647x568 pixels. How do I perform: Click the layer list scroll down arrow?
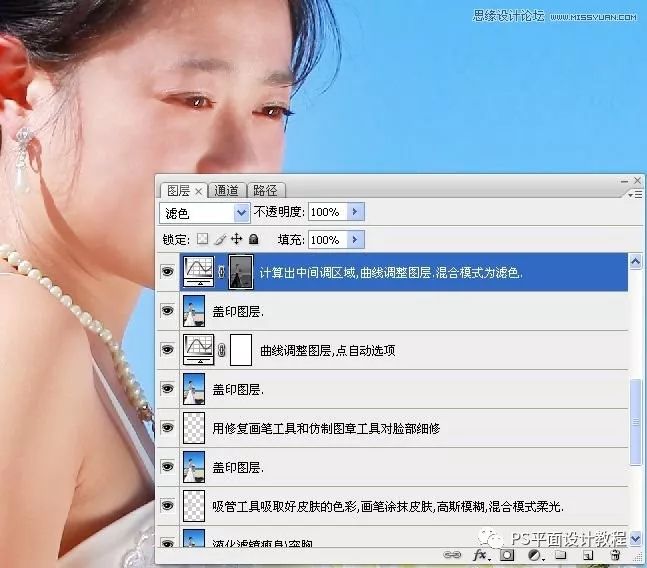click(636, 539)
